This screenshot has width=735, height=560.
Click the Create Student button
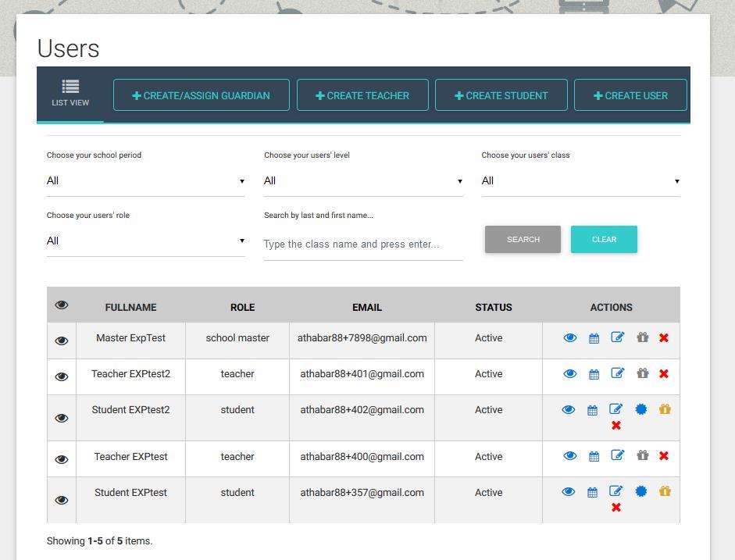pyautogui.click(x=501, y=95)
